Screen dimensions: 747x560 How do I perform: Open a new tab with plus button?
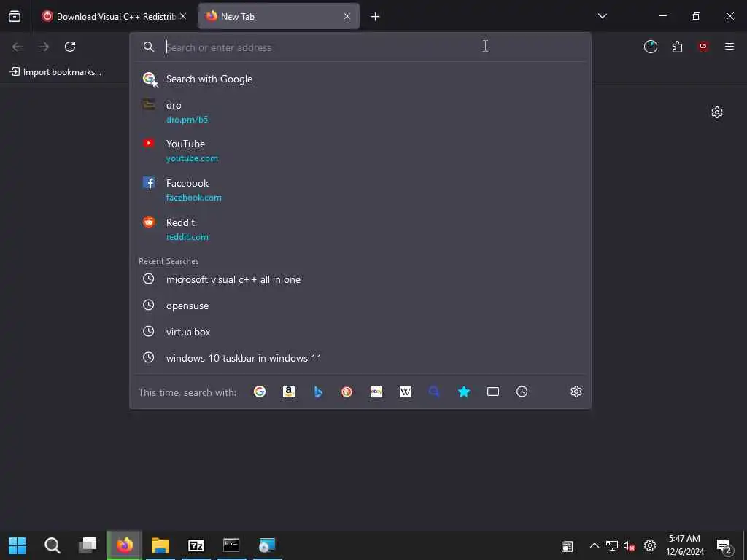coord(376,17)
